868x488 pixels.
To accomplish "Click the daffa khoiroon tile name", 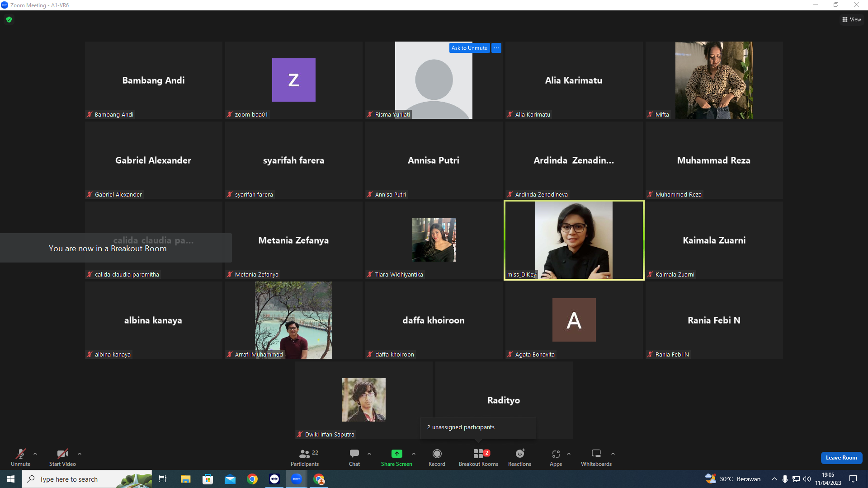I will [x=433, y=320].
